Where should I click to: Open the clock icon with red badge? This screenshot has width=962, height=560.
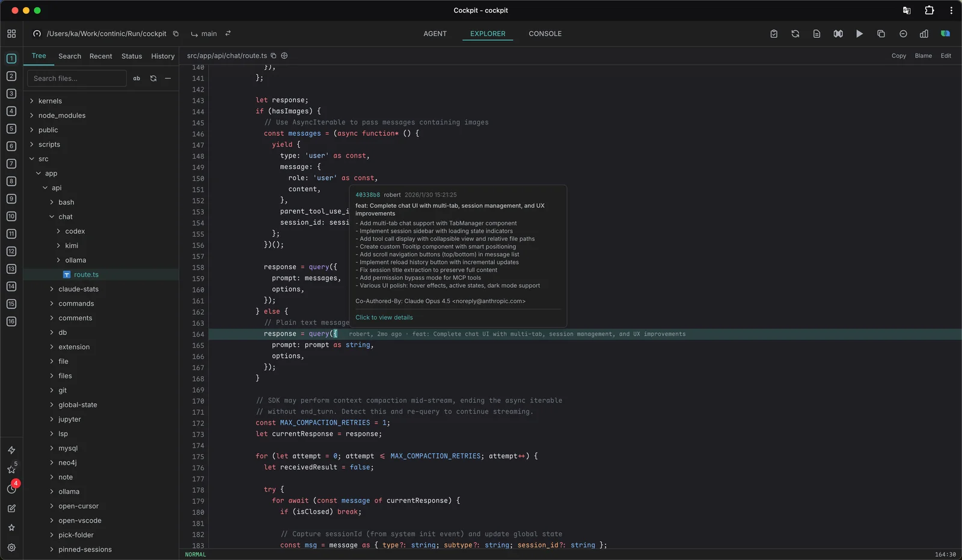click(11, 489)
